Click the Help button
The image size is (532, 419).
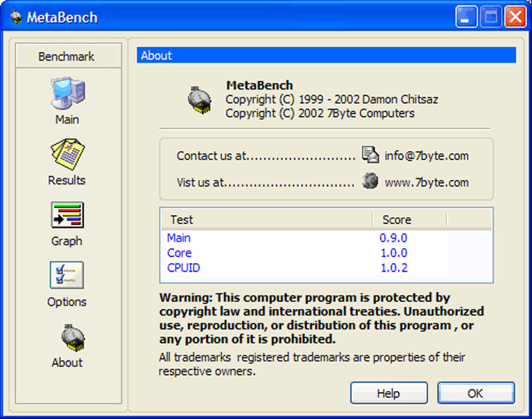click(x=389, y=393)
